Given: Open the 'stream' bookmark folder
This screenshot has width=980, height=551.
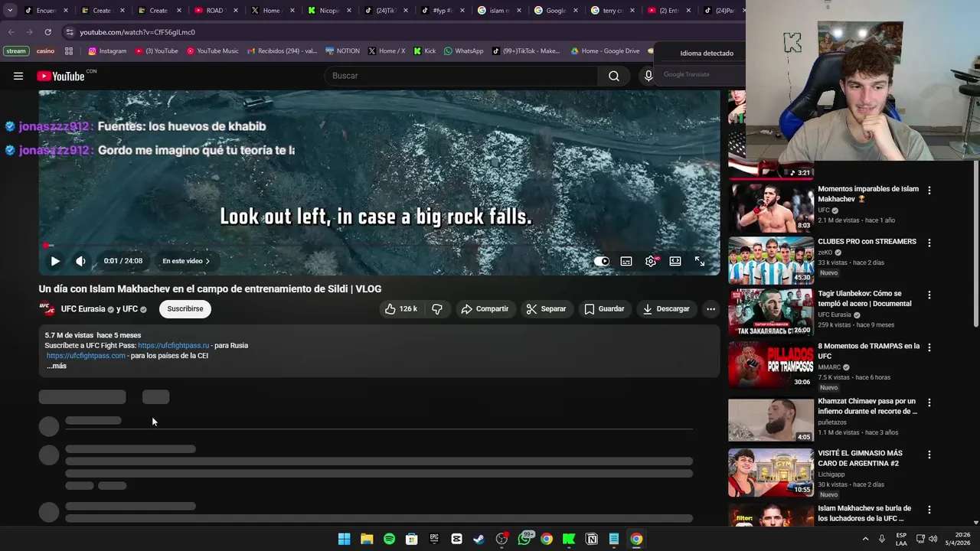Looking at the screenshot, I should (x=15, y=51).
